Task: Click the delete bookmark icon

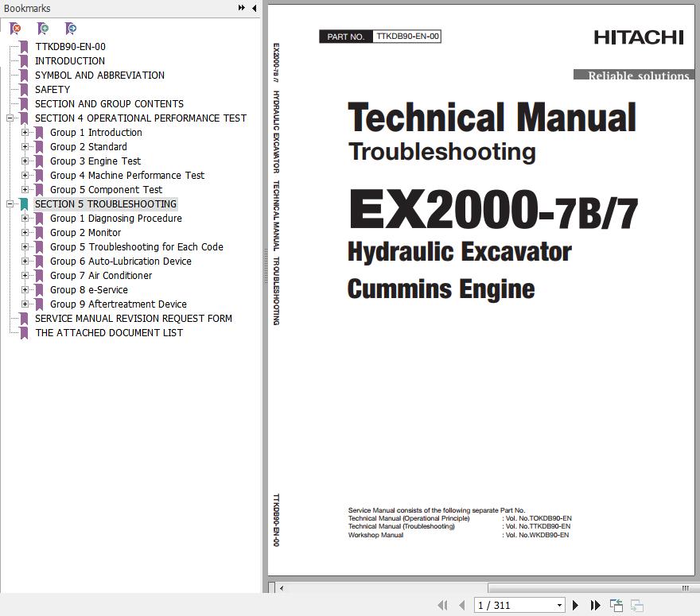Action: (15, 29)
